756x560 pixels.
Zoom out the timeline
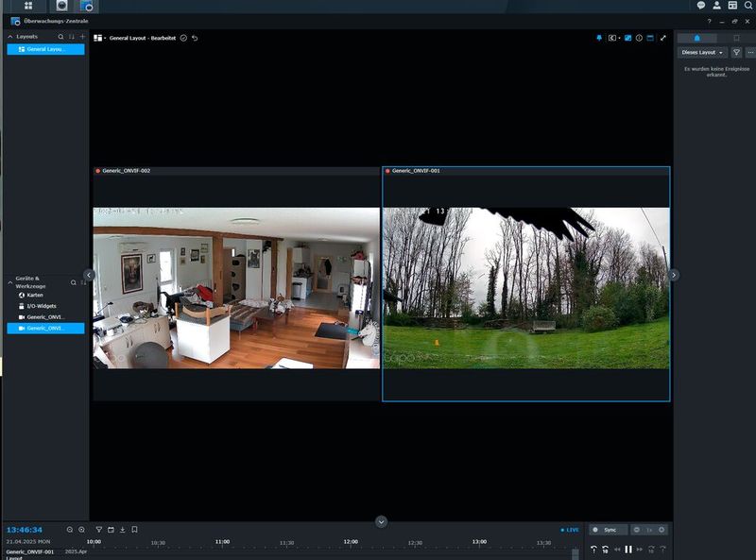70,530
